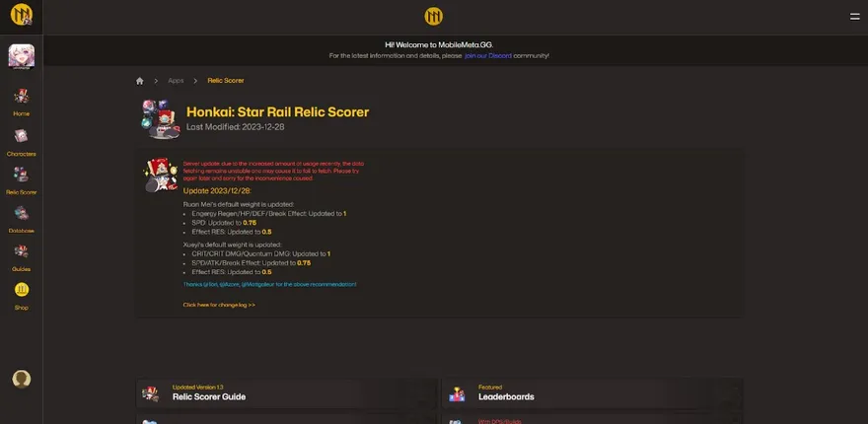Click Relic Scorer breadcrumb item
Viewport: 868px width, 424px height.
click(226, 81)
